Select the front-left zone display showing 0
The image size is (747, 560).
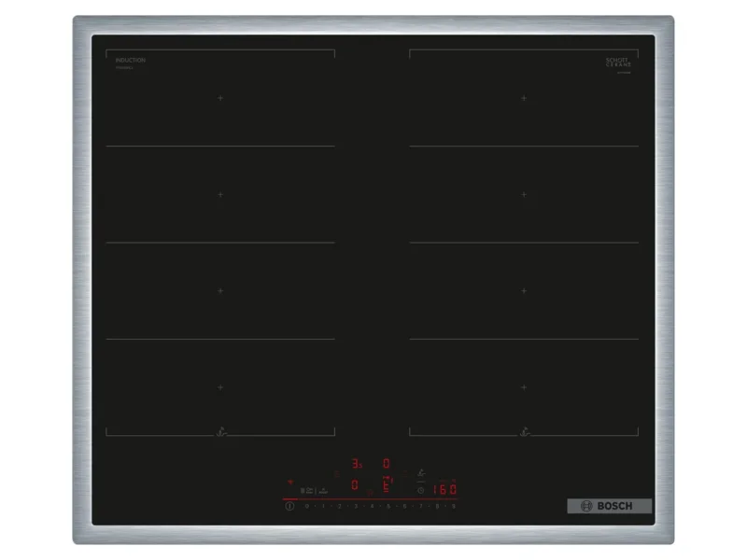click(x=355, y=485)
